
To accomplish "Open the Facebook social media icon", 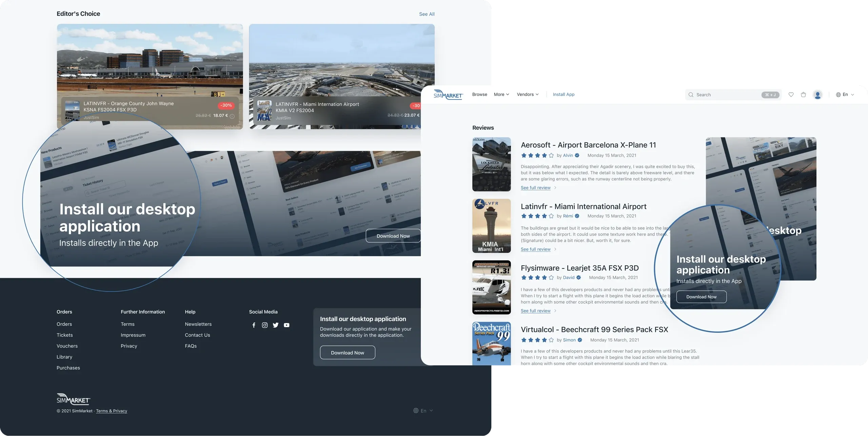I will click(x=254, y=325).
